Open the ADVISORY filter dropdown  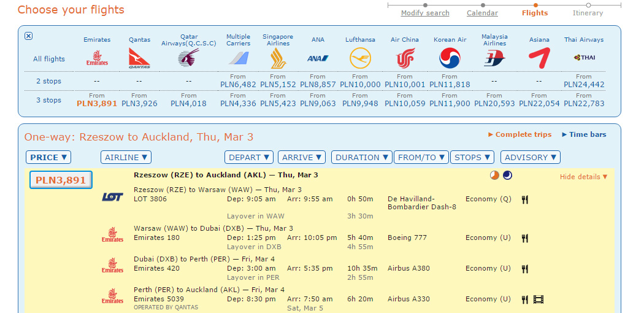pyautogui.click(x=531, y=157)
